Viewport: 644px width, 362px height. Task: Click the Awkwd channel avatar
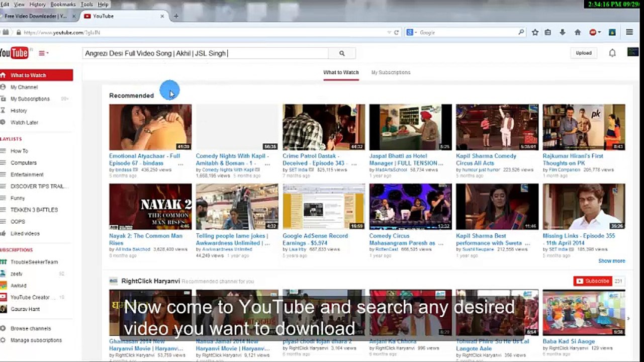tap(4, 286)
